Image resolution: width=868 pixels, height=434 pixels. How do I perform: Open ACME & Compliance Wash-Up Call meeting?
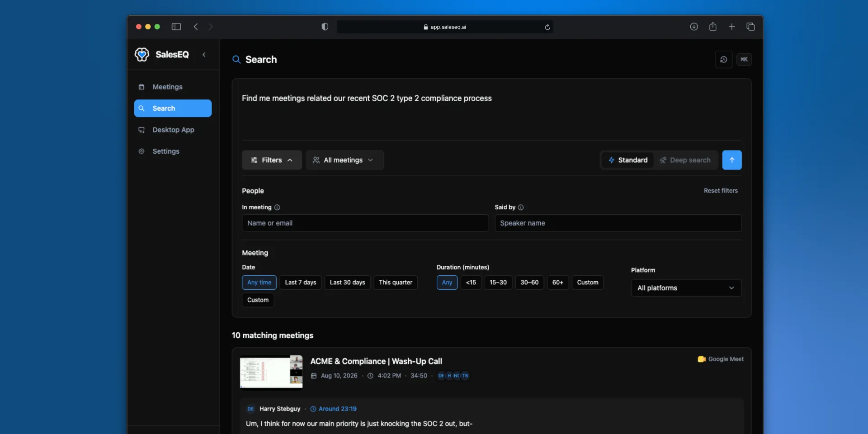(x=376, y=361)
